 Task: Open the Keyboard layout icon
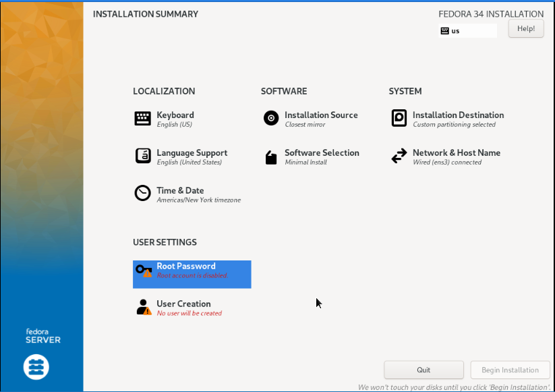click(143, 118)
